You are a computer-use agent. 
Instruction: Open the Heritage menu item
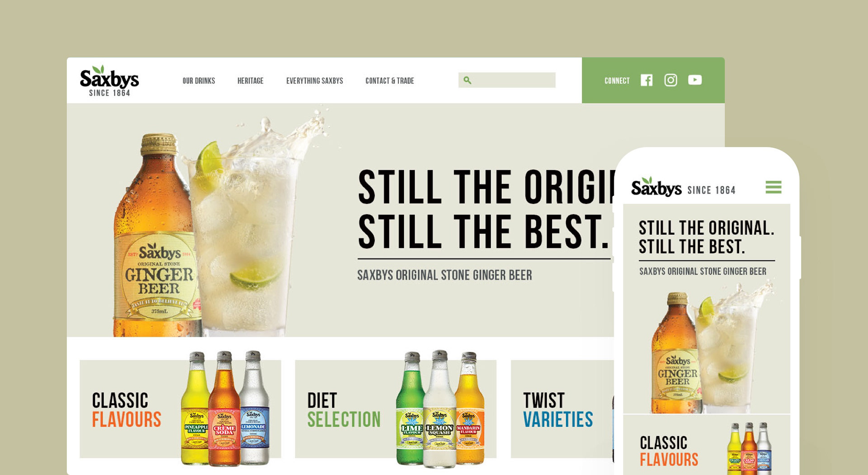point(250,81)
